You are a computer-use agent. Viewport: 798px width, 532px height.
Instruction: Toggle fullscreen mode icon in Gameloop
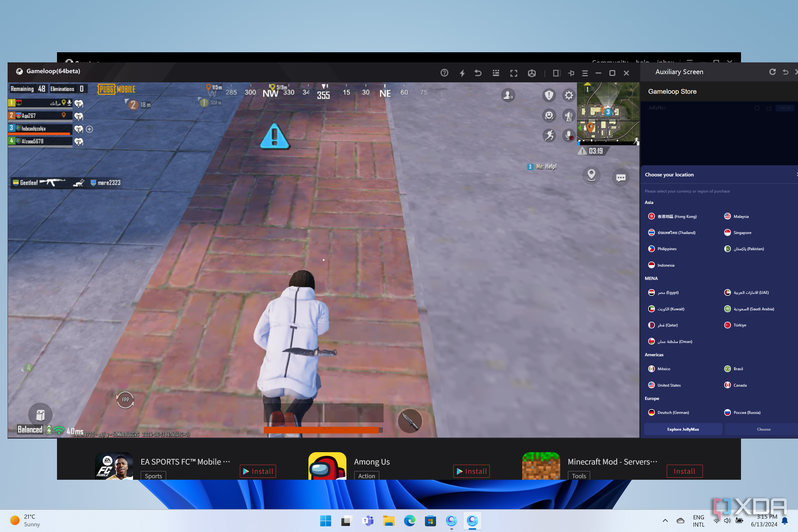click(514, 73)
